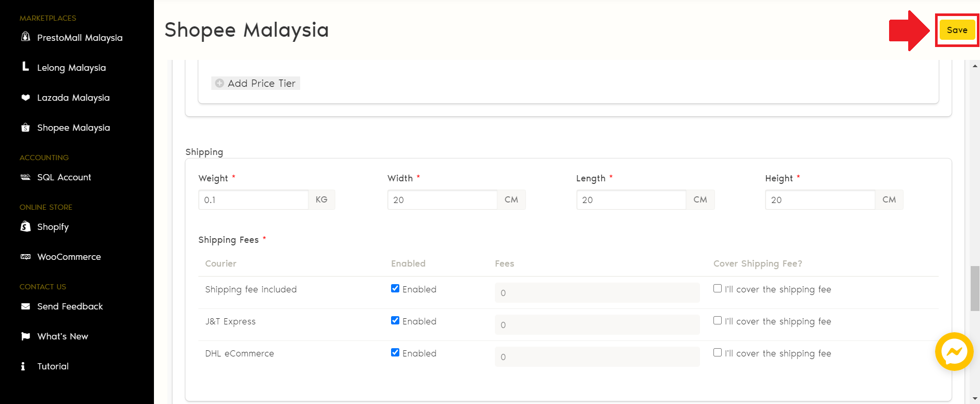980x404 pixels.
Task: Click the Send Feedback envelope icon
Action: 25,306
